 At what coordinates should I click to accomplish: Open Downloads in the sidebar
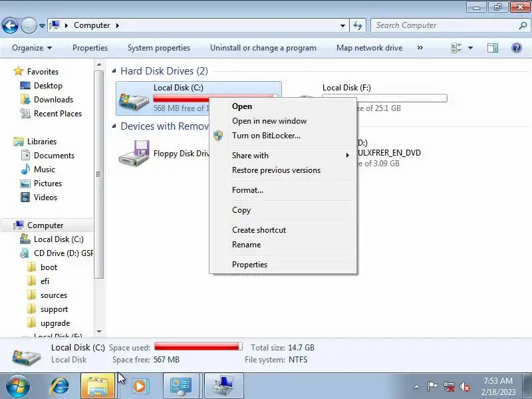tap(53, 99)
